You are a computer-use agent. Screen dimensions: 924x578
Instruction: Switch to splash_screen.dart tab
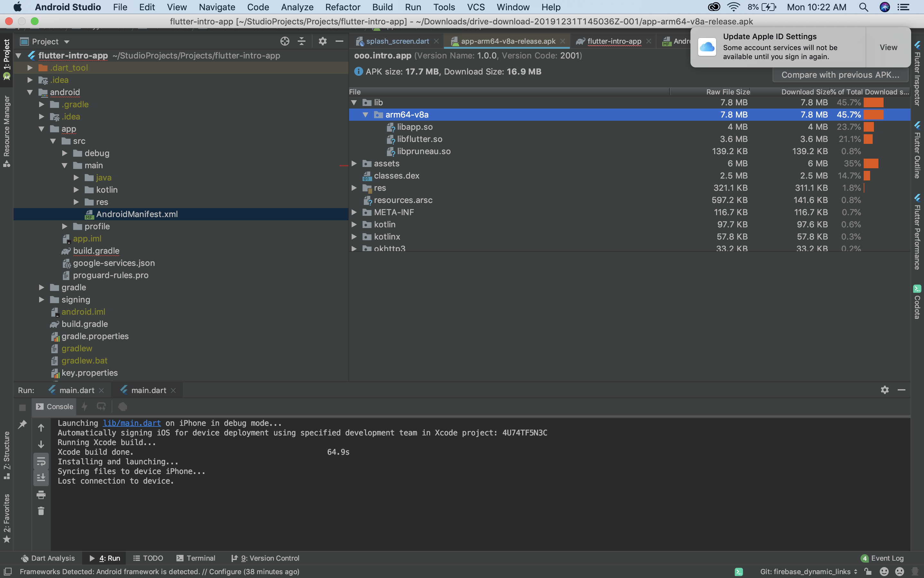(x=397, y=41)
